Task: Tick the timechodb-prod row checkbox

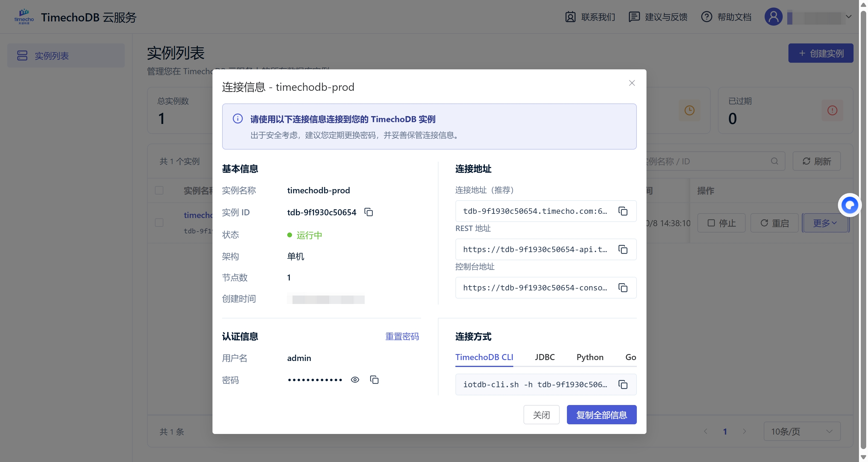Action: point(159,223)
